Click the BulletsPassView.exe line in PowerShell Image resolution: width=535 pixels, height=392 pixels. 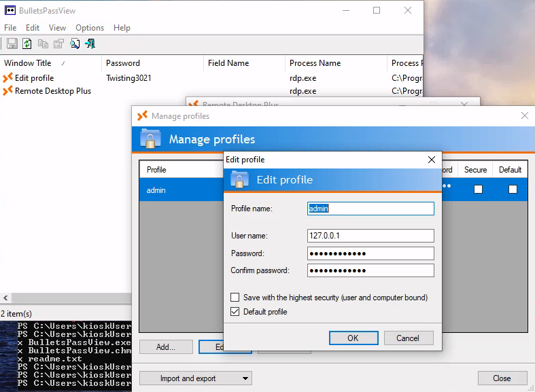[x=74, y=342]
